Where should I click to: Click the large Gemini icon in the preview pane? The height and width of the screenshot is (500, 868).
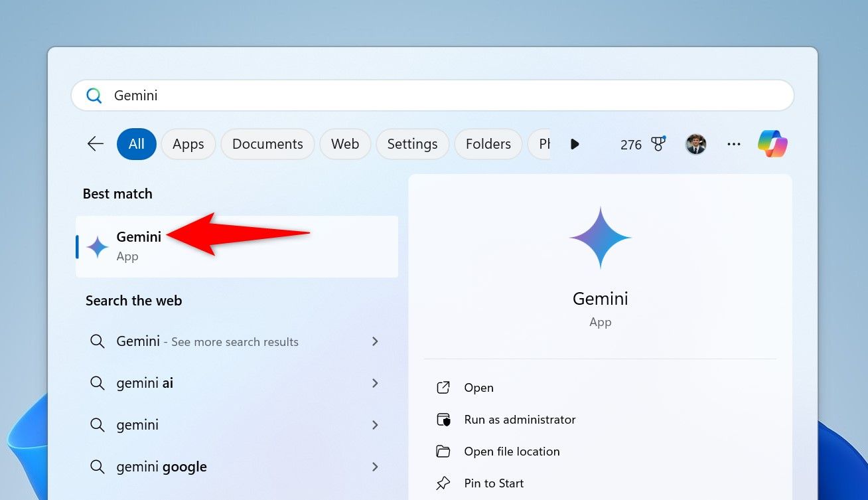pyautogui.click(x=600, y=238)
